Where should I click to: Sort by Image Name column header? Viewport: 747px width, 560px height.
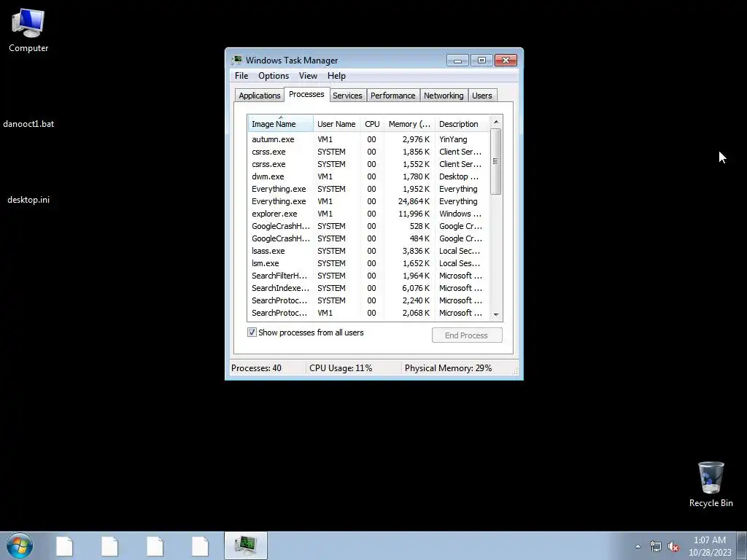click(280, 124)
